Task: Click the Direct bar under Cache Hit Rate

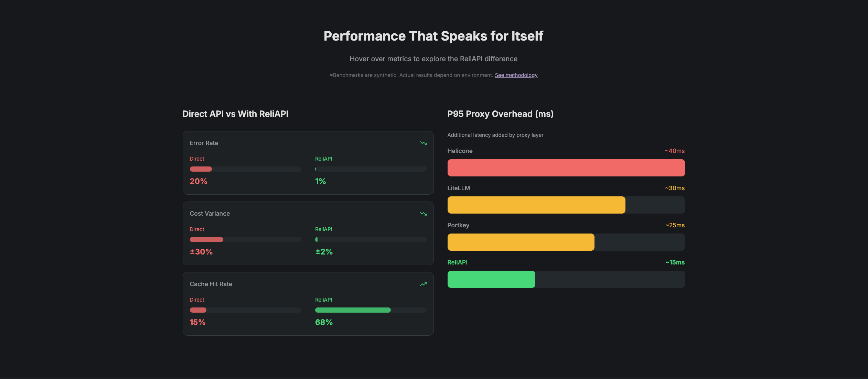Action: pyautogui.click(x=198, y=310)
